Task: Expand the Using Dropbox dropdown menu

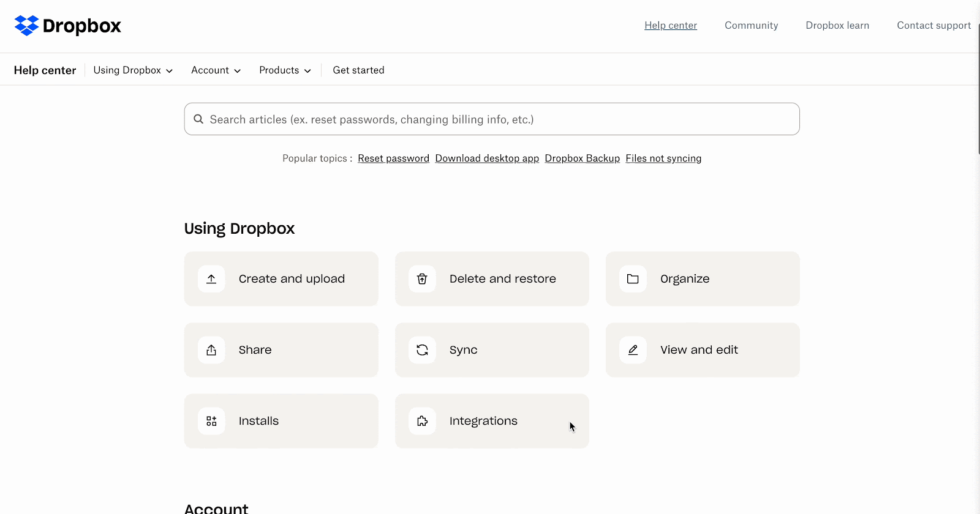Action: 133,70
